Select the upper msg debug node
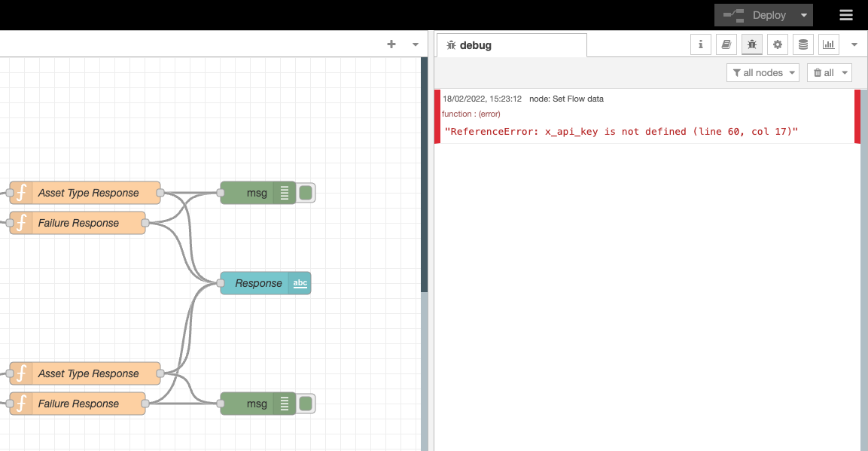Viewport: 868px width, 451px height. click(x=258, y=193)
